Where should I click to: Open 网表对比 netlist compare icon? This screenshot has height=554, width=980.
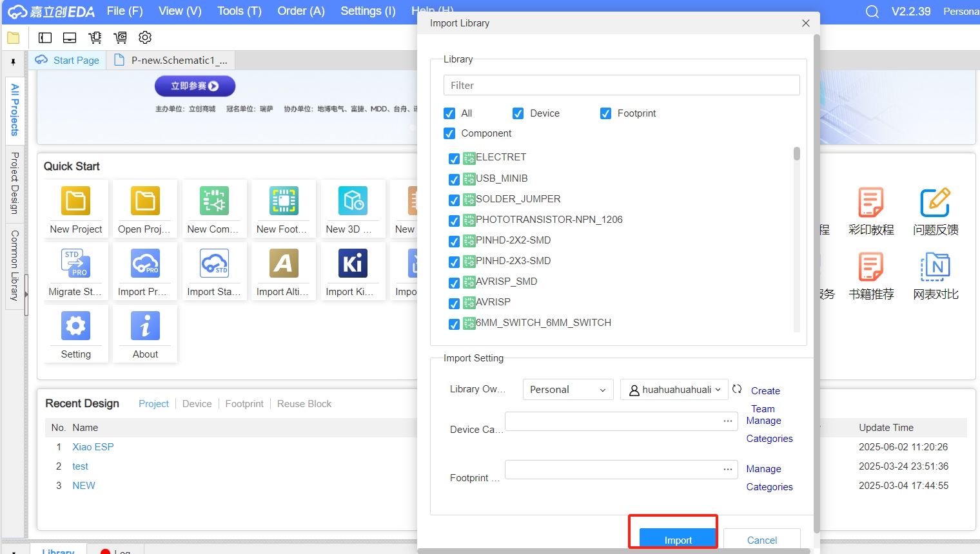tap(936, 267)
